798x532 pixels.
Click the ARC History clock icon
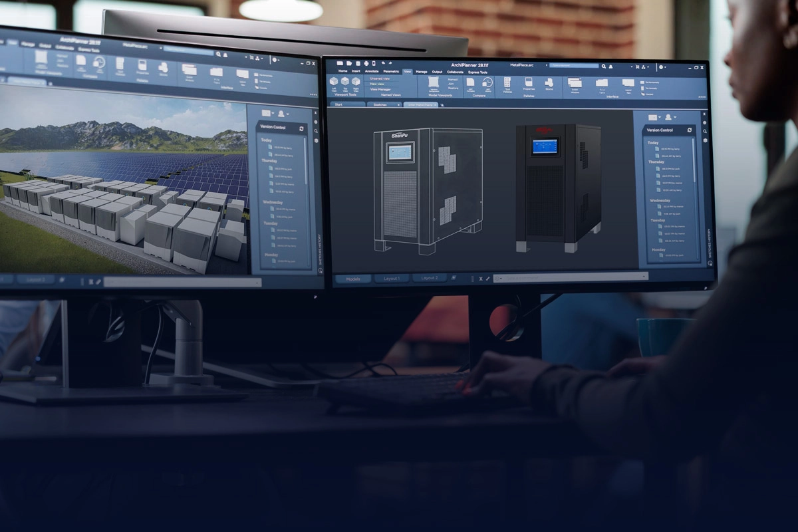pos(487,82)
